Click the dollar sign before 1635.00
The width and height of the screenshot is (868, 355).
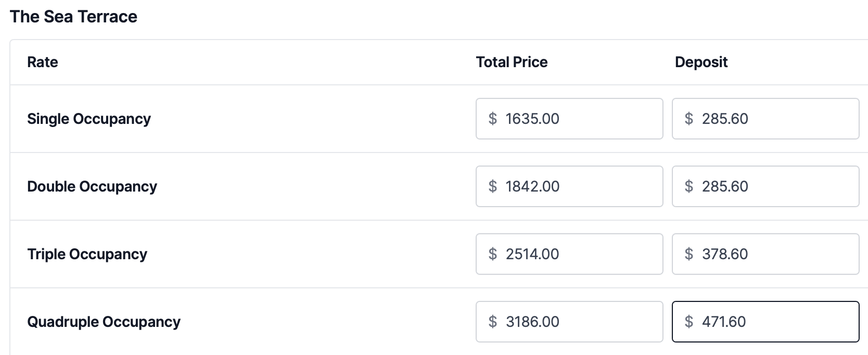(492, 119)
